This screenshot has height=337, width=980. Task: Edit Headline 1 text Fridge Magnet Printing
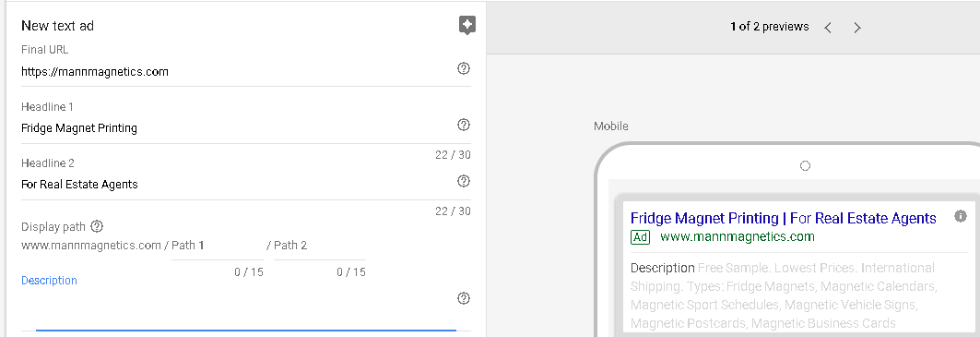[x=238, y=127]
